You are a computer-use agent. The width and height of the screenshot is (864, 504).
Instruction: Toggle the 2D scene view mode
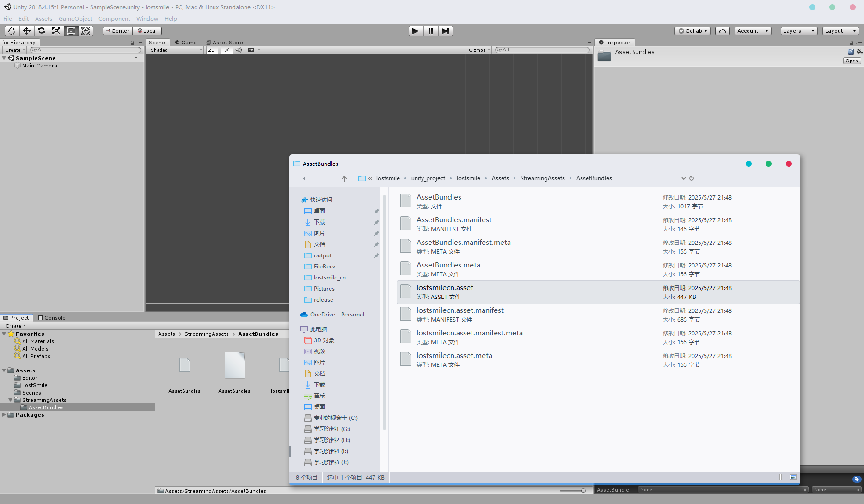pos(211,50)
